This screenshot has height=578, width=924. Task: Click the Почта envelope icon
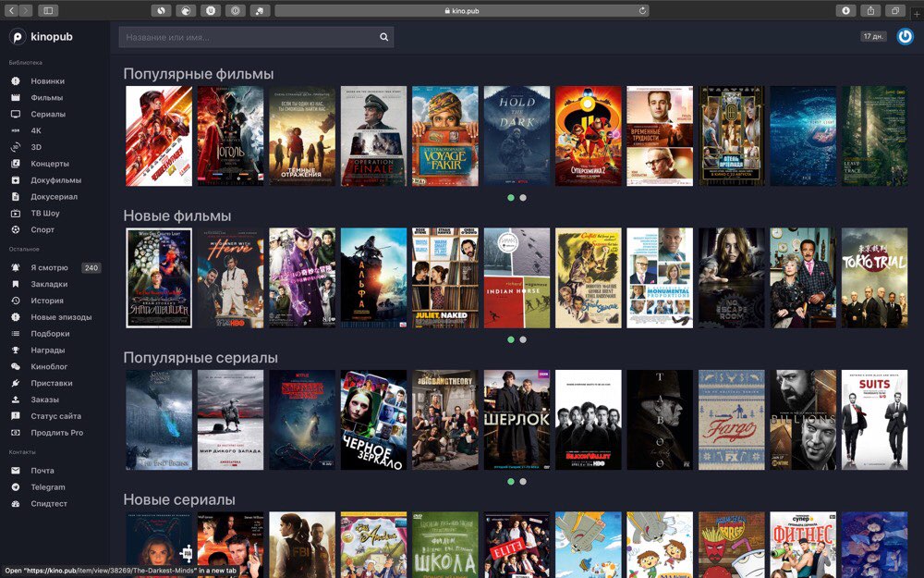pos(16,470)
